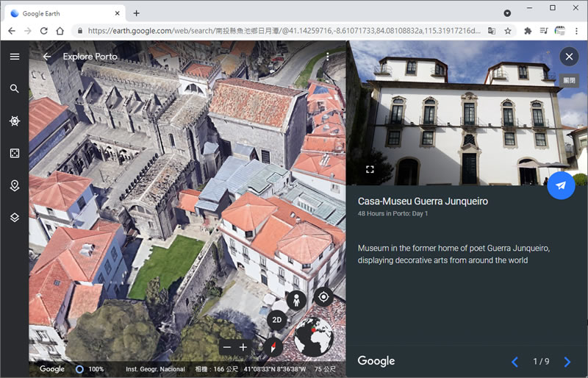Fly to Casa-Museu with paper plane button
The height and width of the screenshot is (378, 588).
(x=561, y=185)
